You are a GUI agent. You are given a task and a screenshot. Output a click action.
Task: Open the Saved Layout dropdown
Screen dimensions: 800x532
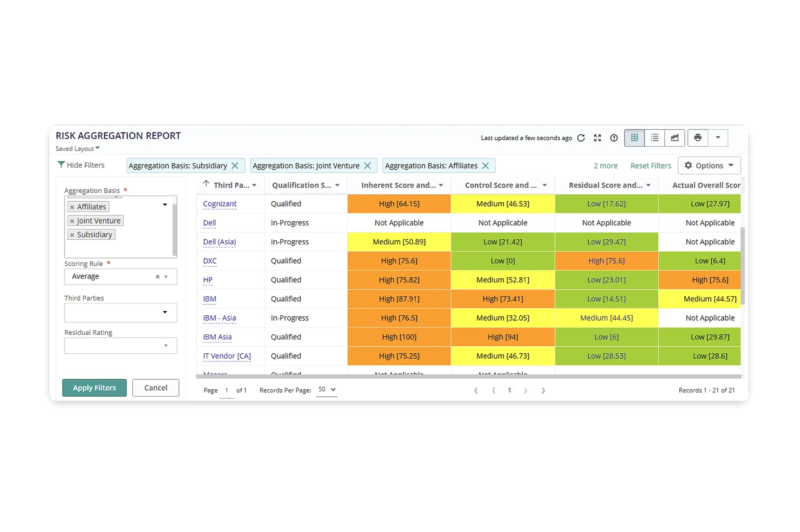[78, 149]
